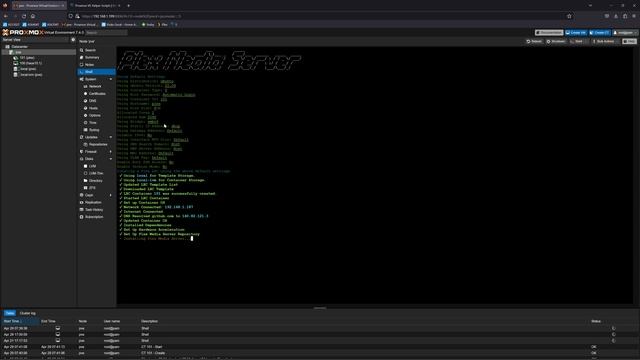Click the node Reboot button
This screenshot has height=360, width=640.
(534, 41)
